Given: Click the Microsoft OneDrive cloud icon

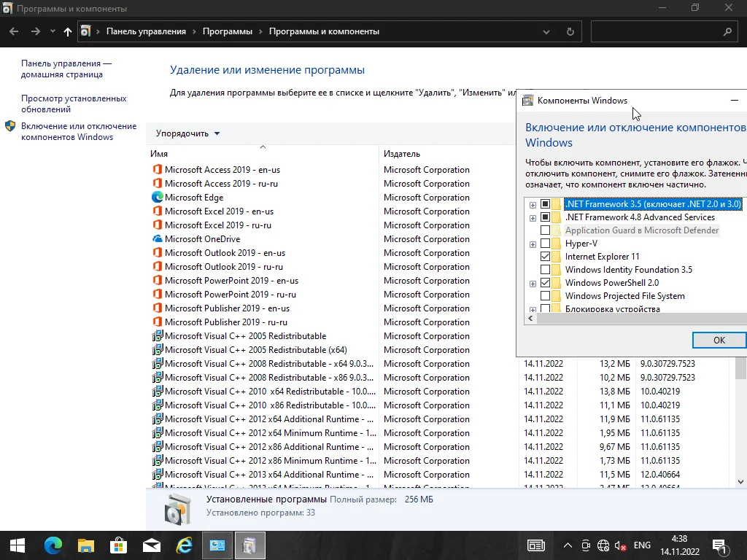Looking at the screenshot, I should point(157,239).
